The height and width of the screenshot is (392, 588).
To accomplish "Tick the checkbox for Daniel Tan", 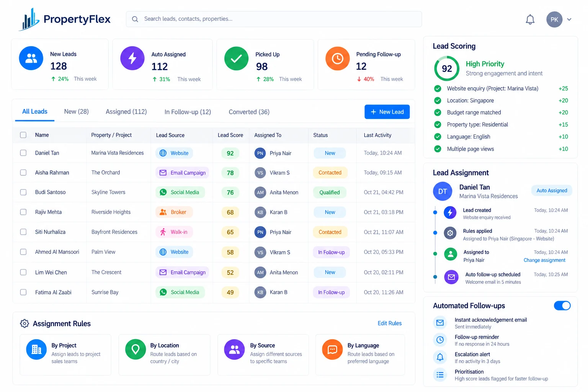I will click(23, 153).
